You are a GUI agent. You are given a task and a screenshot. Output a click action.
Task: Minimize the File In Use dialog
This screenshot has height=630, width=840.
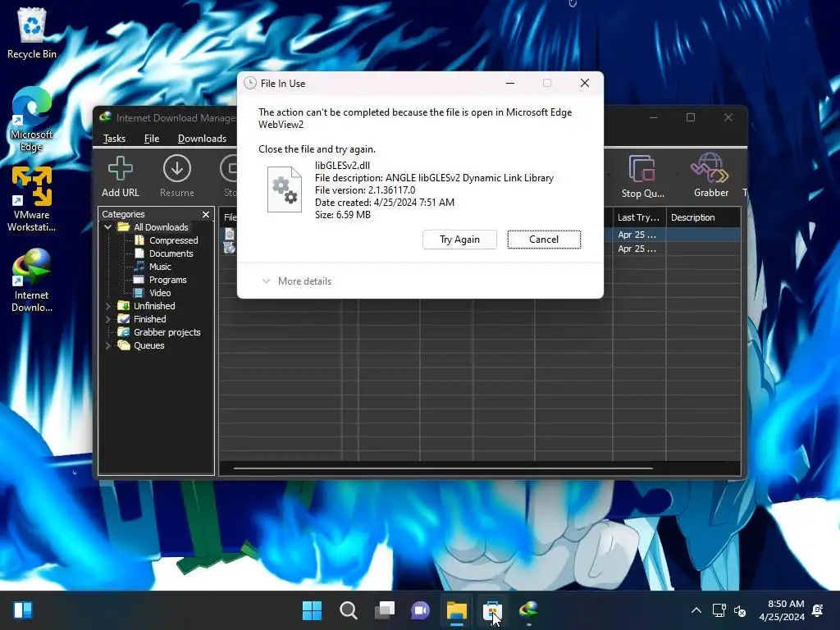[510, 83]
